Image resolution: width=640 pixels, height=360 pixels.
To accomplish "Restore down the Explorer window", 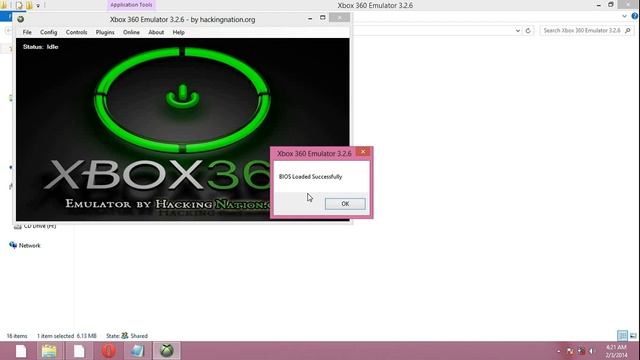I will pyautogui.click(x=611, y=4).
